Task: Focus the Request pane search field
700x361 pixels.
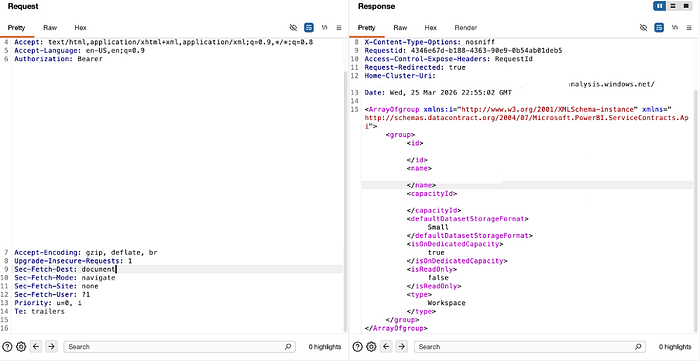Action: [179, 347]
